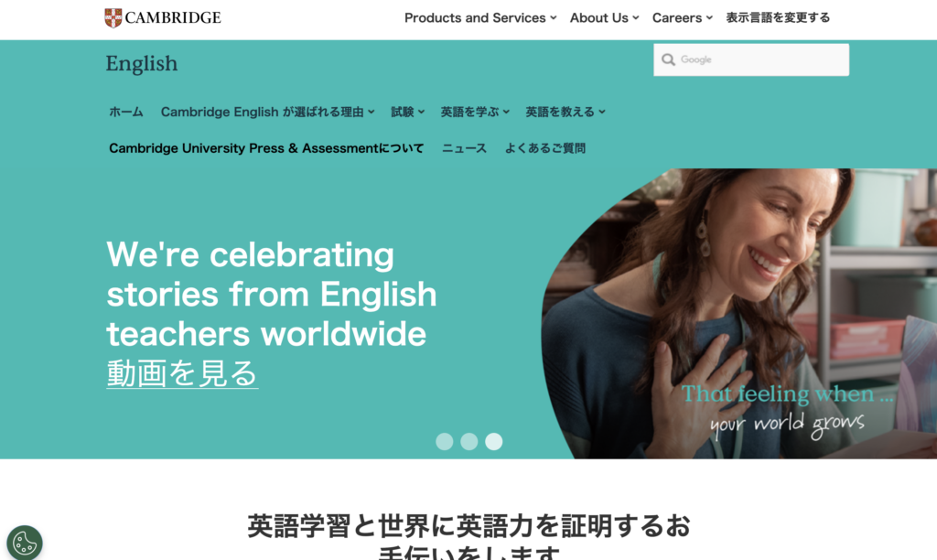This screenshot has height=560, width=937.
Task: Click the 動画を見る link
Action: pos(182,373)
